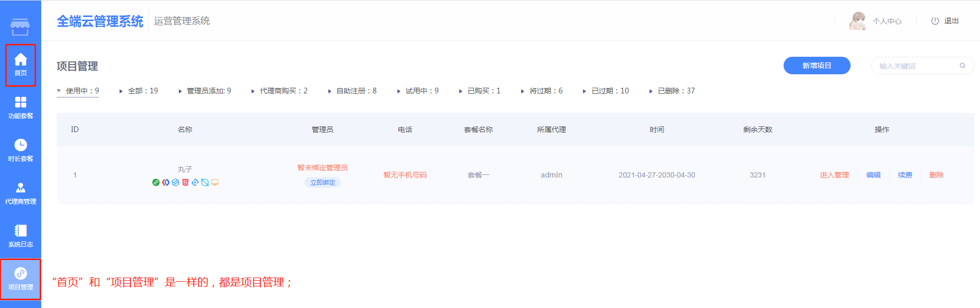
Task: Click the ID column header
Action: [75, 129]
